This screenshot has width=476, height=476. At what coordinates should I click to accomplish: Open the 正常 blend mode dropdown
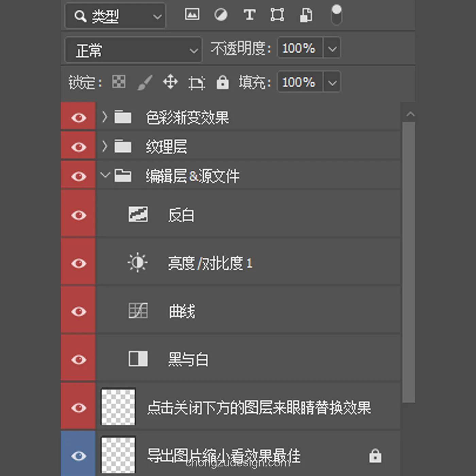tap(133, 50)
